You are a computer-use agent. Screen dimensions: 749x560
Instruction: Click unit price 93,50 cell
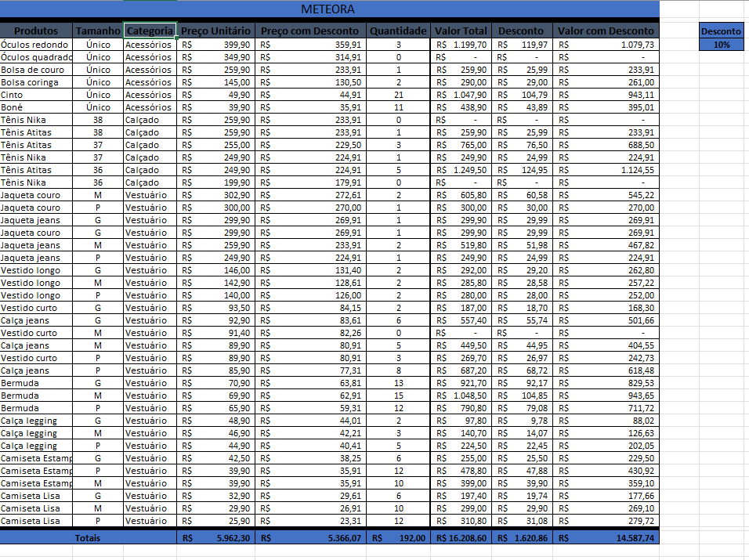[x=216, y=308]
